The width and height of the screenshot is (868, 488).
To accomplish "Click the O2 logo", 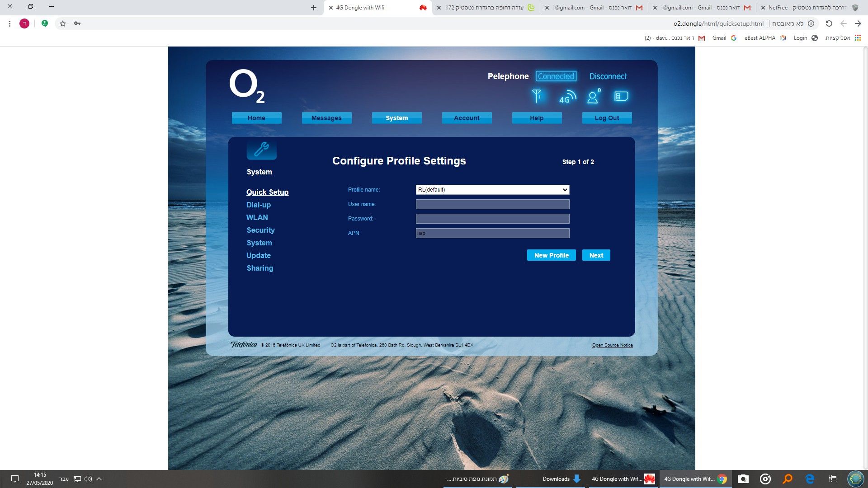I will point(247,85).
